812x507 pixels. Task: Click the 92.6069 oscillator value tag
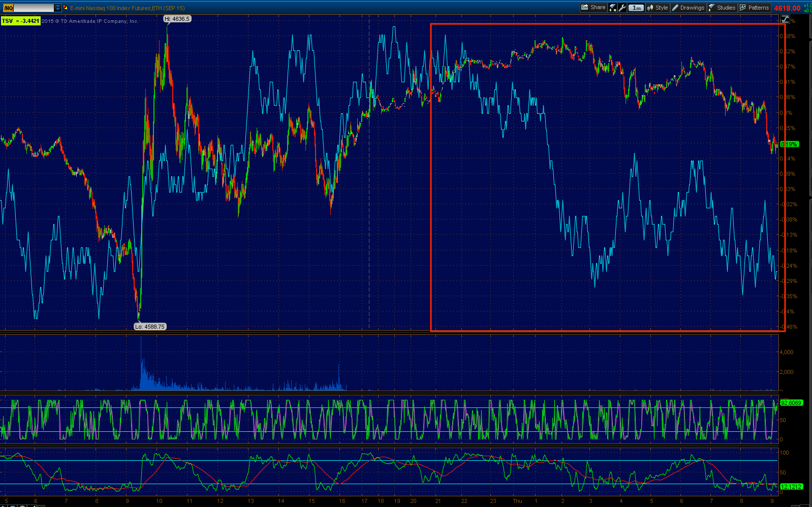[791, 403]
